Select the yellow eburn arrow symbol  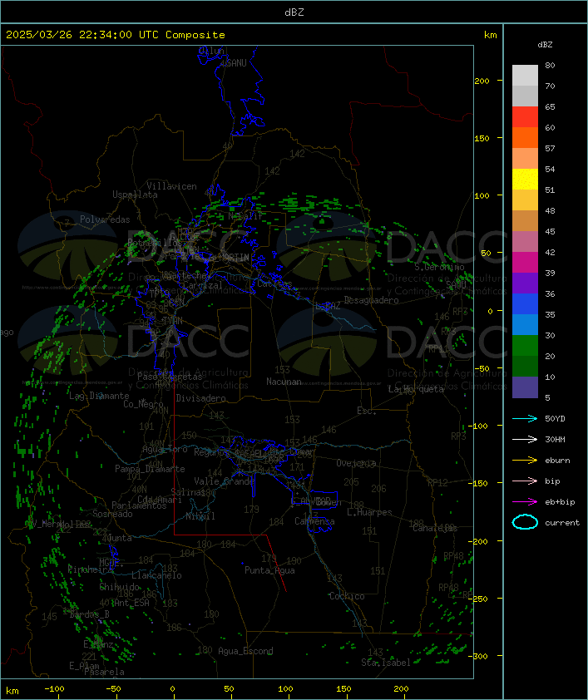coord(525,461)
